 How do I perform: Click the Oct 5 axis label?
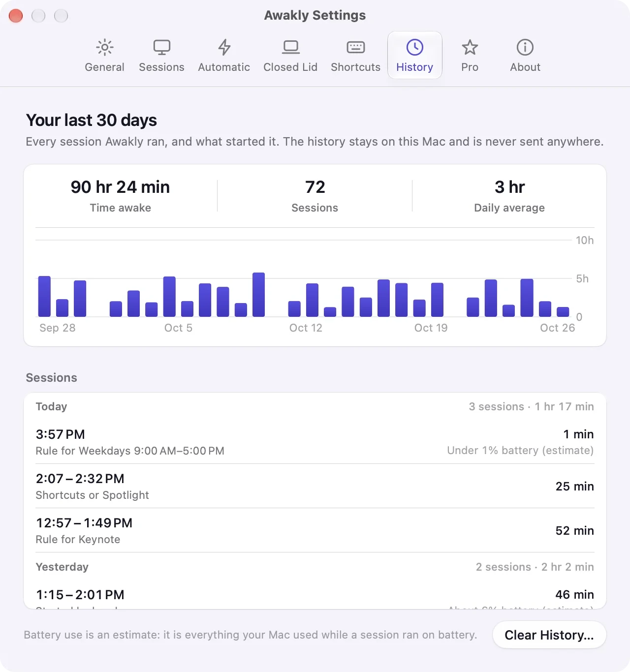coord(178,328)
